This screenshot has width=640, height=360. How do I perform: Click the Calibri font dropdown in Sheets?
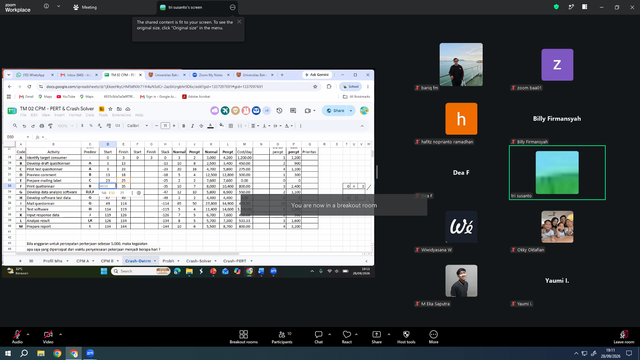point(137,126)
